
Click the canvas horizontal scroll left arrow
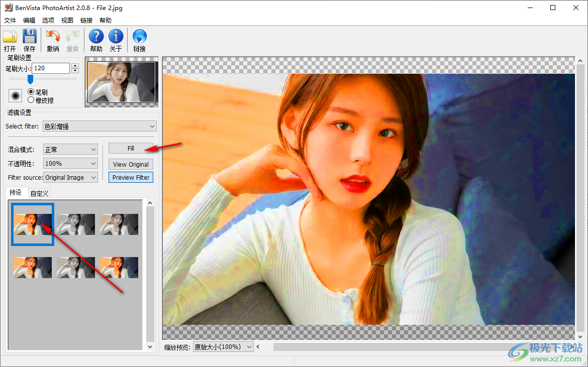click(x=258, y=347)
